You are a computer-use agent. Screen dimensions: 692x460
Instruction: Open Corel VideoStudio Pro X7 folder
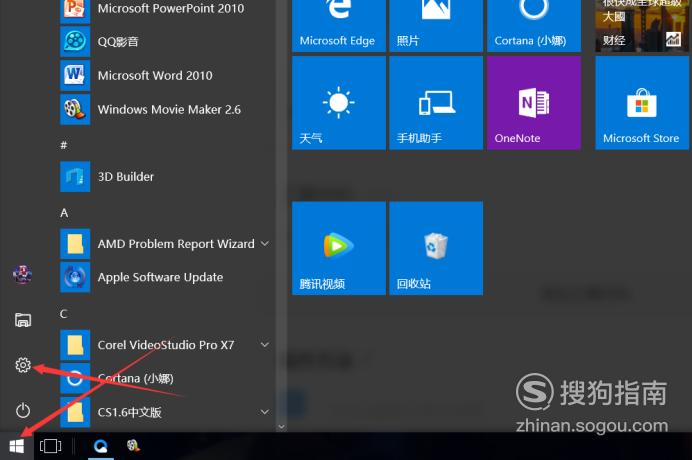165,345
